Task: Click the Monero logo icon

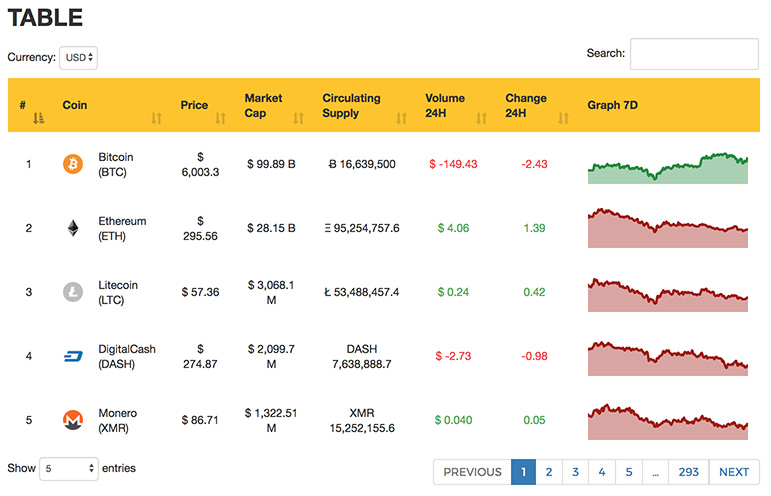Action: tap(73, 420)
